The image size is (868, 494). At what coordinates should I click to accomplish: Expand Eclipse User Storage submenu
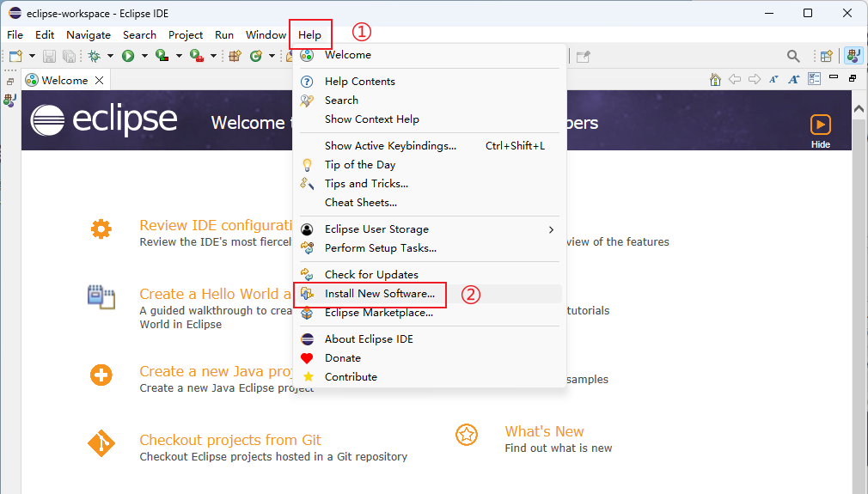coord(430,229)
